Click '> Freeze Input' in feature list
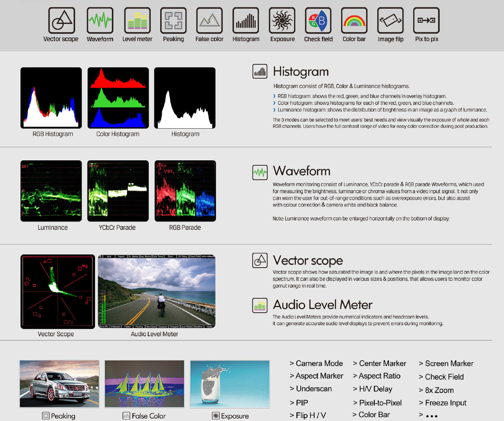 pyautogui.click(x=442, y=403)
